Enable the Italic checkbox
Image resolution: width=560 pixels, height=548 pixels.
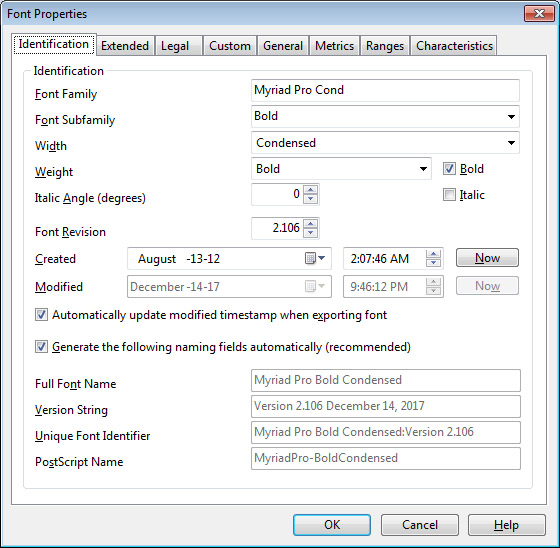point(449,195)
